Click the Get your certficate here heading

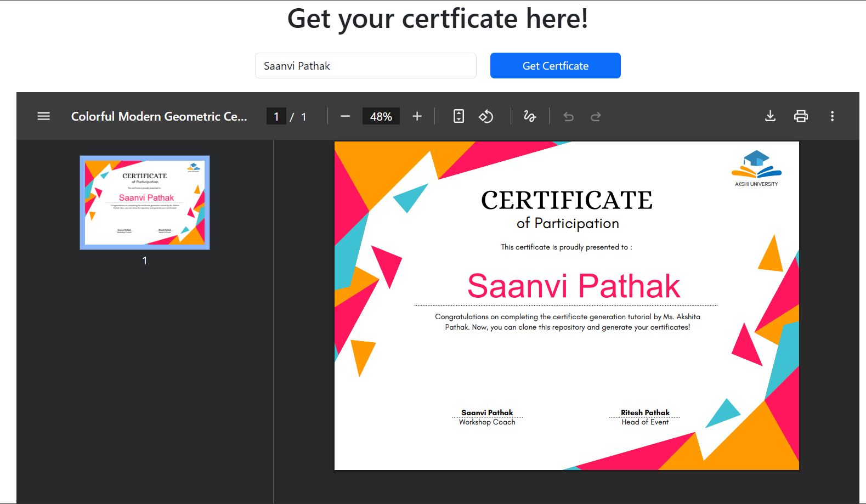[438, 19]
